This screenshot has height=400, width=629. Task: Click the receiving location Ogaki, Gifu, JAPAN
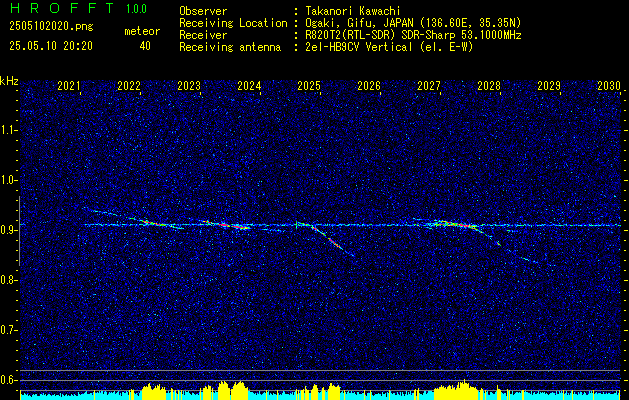361,23
